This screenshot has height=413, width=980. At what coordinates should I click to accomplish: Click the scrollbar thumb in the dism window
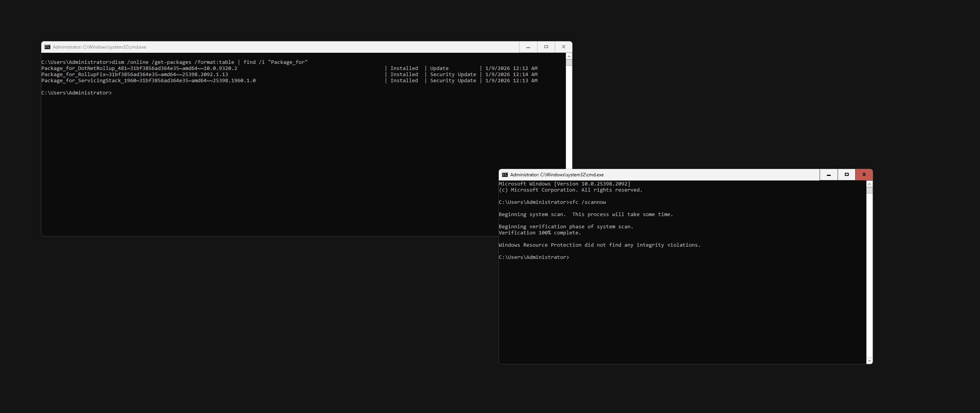[x=569, y=63]
